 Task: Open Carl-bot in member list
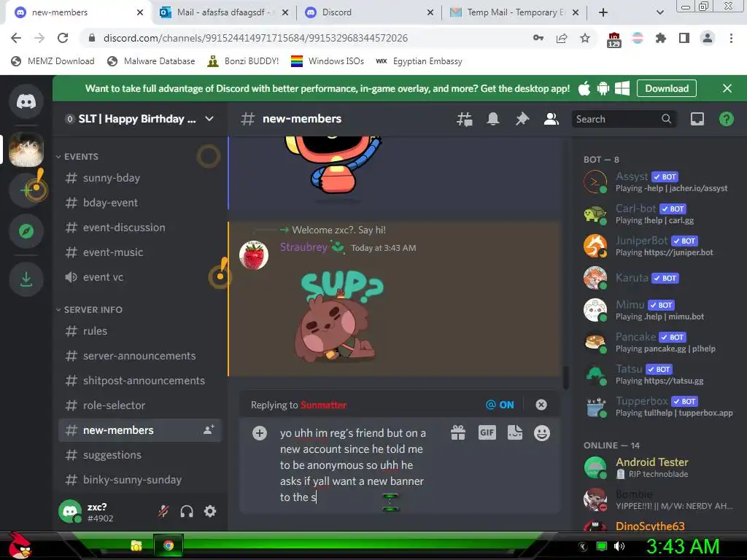(659, 214)
